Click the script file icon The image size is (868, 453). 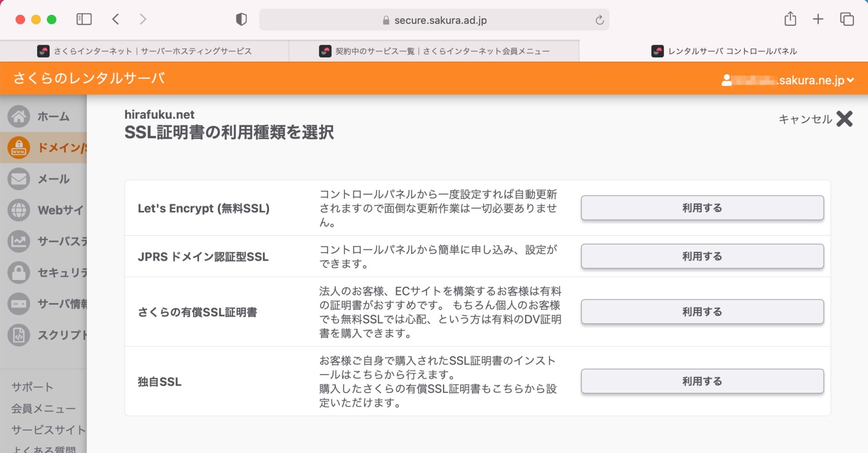coord(19,335)
